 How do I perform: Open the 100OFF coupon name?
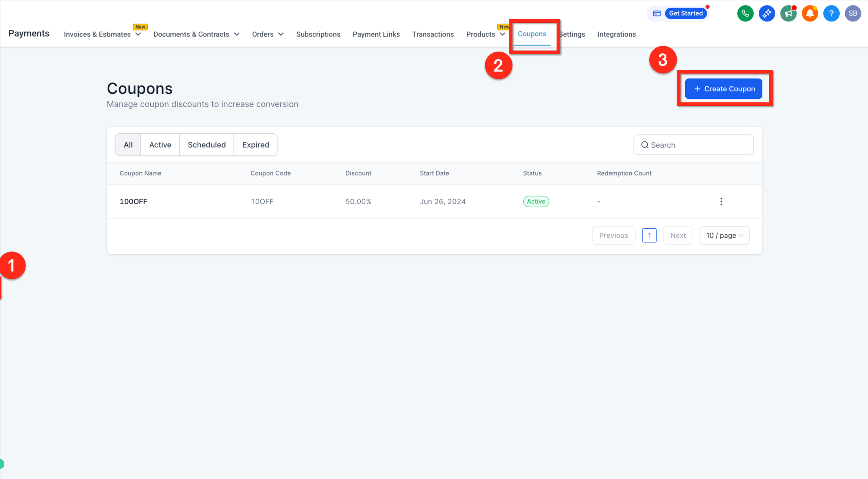[x=133, y=201]
